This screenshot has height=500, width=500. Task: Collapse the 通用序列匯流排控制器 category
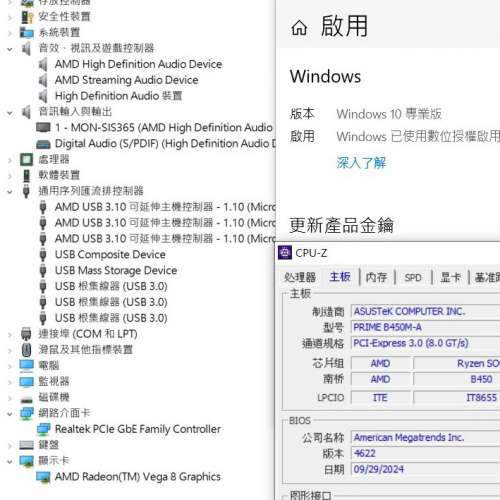pos(10,192)
